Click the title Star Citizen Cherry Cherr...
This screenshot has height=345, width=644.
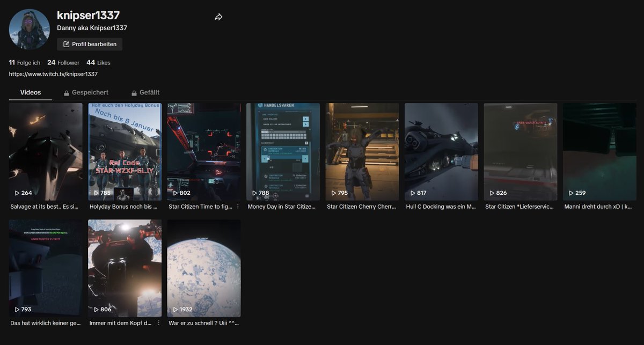coord(361,207)
